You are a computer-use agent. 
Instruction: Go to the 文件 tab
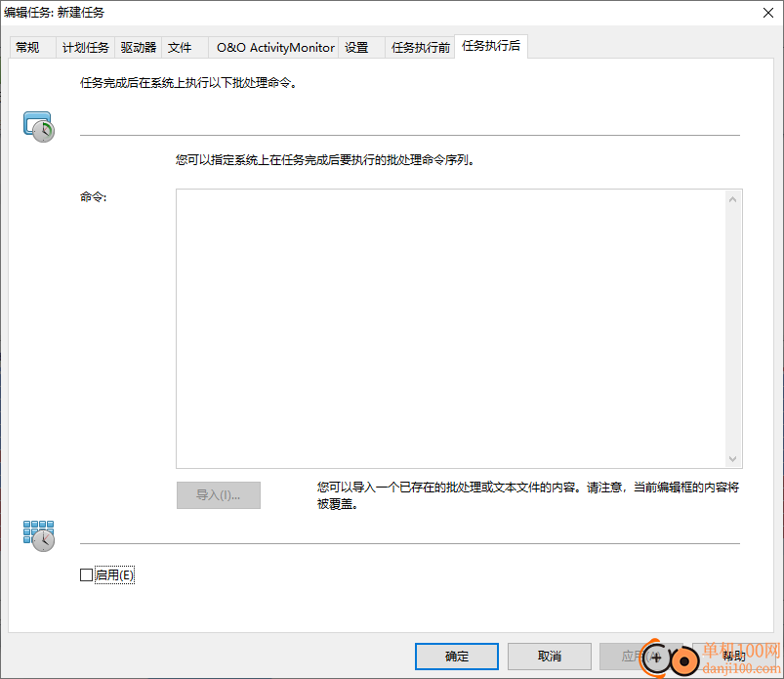pos(185,48)
